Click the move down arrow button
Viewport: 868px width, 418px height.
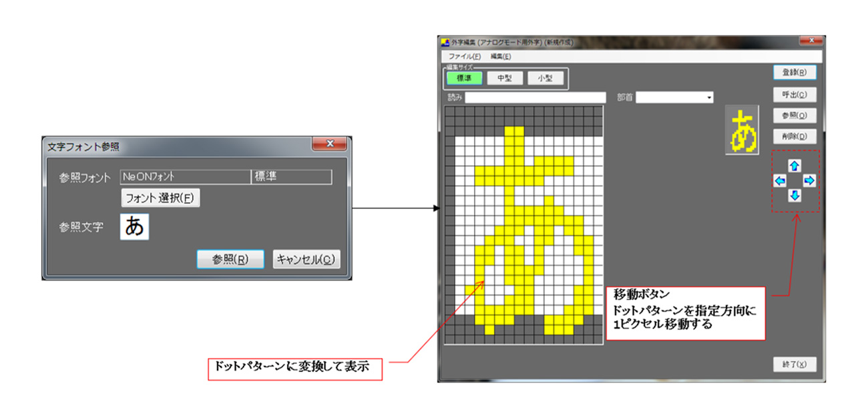point(795,196)
